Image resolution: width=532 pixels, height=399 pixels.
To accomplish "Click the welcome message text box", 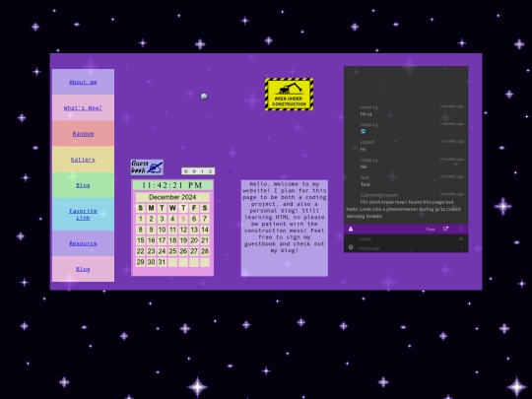I will click(285, 228).
